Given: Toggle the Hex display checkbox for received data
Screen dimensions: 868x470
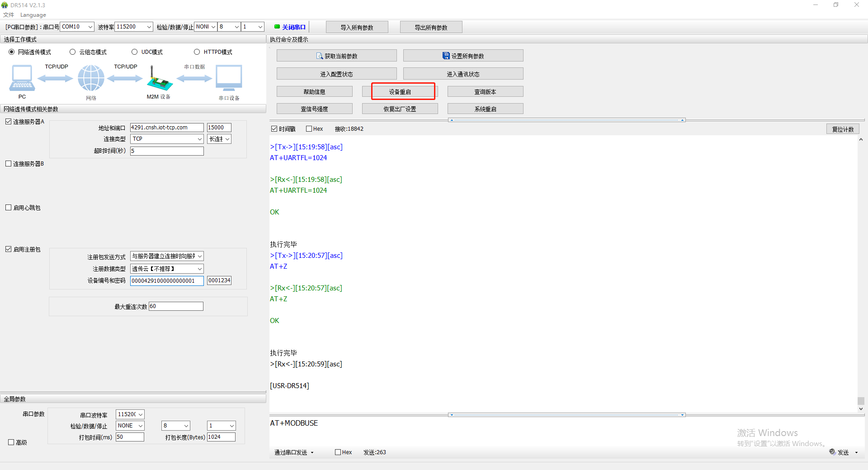Looking at the screenshot, I should coord(309,129).
